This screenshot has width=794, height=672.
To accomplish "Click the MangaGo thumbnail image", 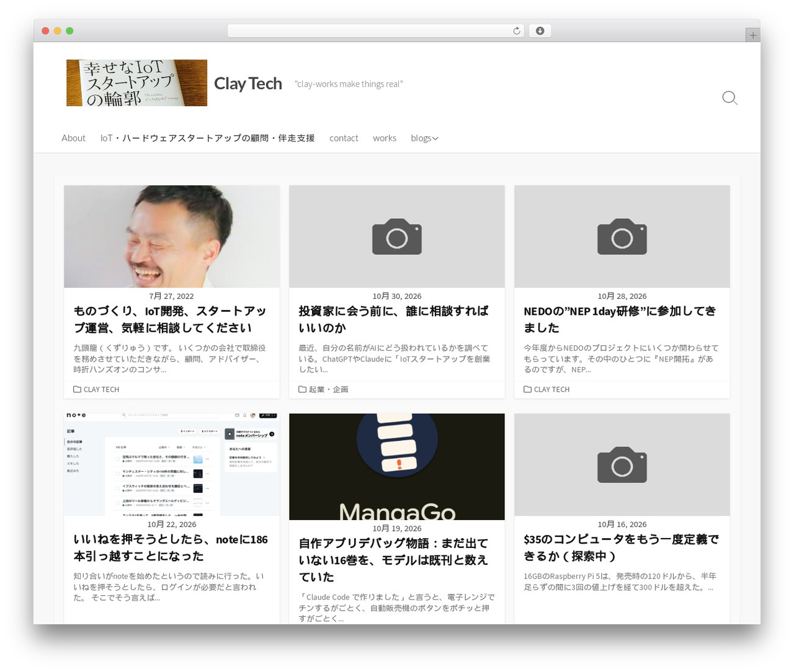I will point(397,467).
